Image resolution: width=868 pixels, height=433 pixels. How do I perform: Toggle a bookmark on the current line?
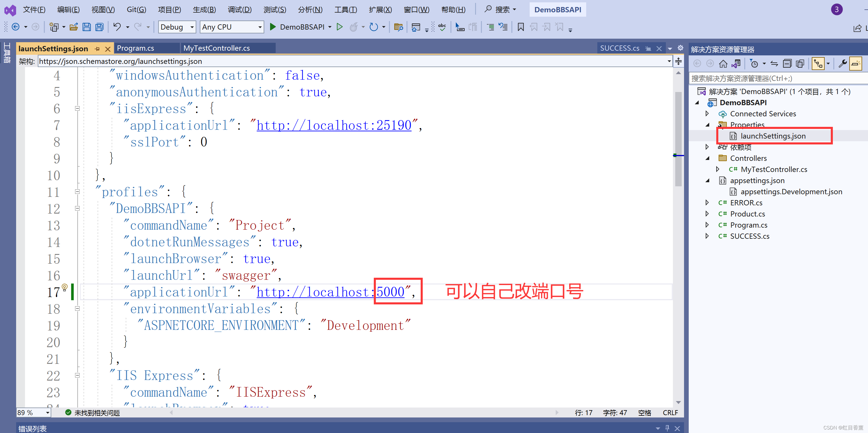[x=521, y=27]
